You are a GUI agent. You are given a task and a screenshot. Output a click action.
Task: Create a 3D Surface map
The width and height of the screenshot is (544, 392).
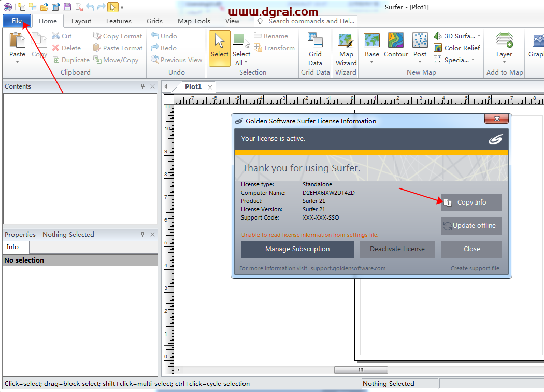tap(454, 36)
